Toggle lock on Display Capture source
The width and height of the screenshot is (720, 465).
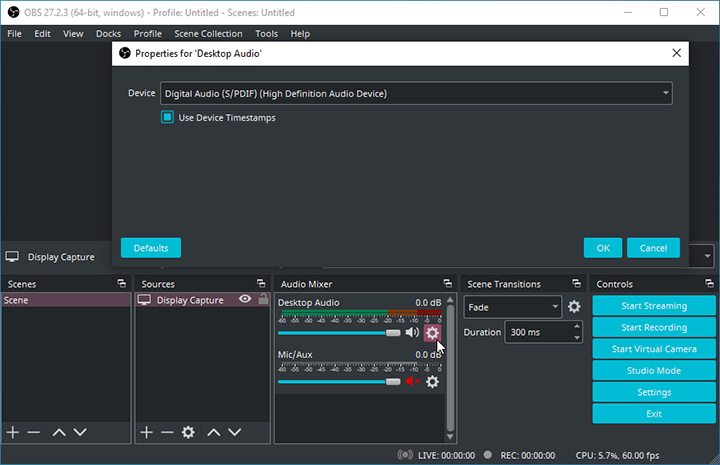coord(263,299)
